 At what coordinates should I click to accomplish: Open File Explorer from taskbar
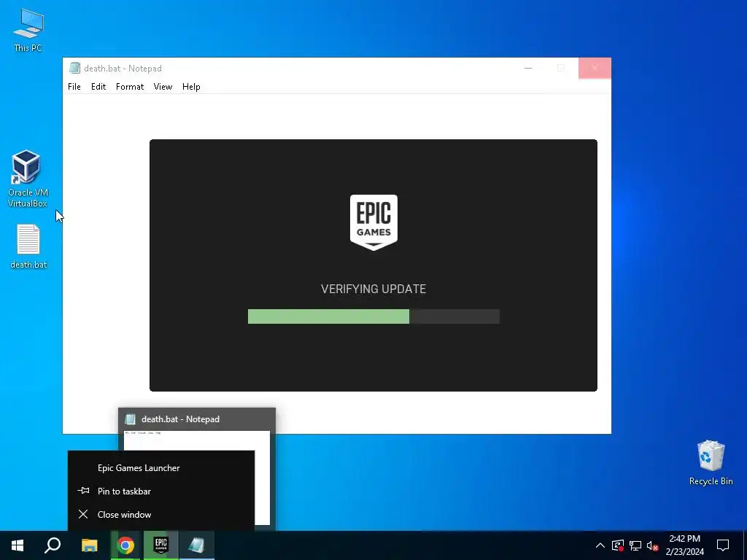[x=89, y=545]
